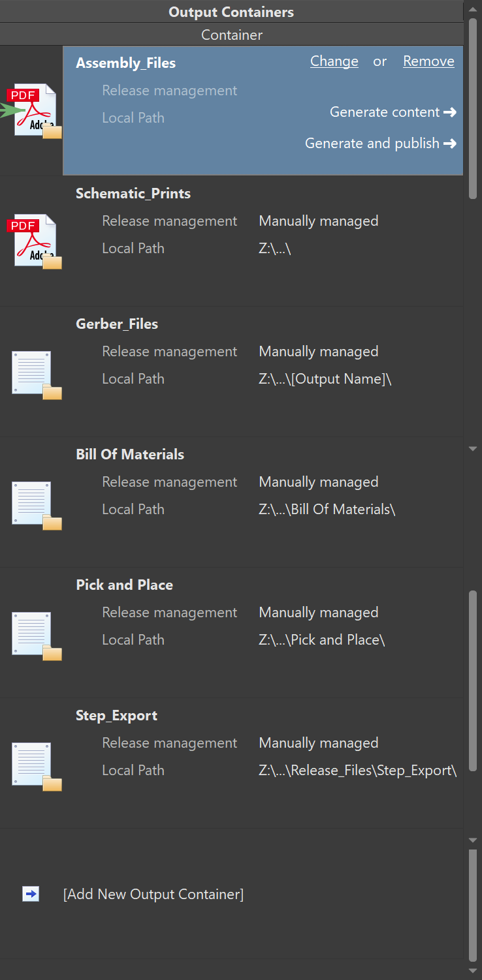
Task: Select the Gerber_Files folder structure icon
Action: tap(37, 374)
